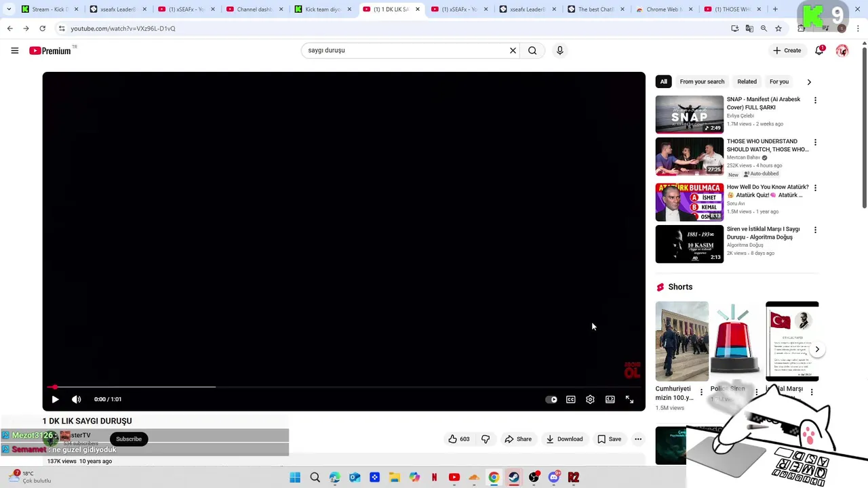The width and height of the screenshot is (868, 488).
Task: Open options for THOSE WHO UNDERSTAND video
Action: (x=815, y=142)
